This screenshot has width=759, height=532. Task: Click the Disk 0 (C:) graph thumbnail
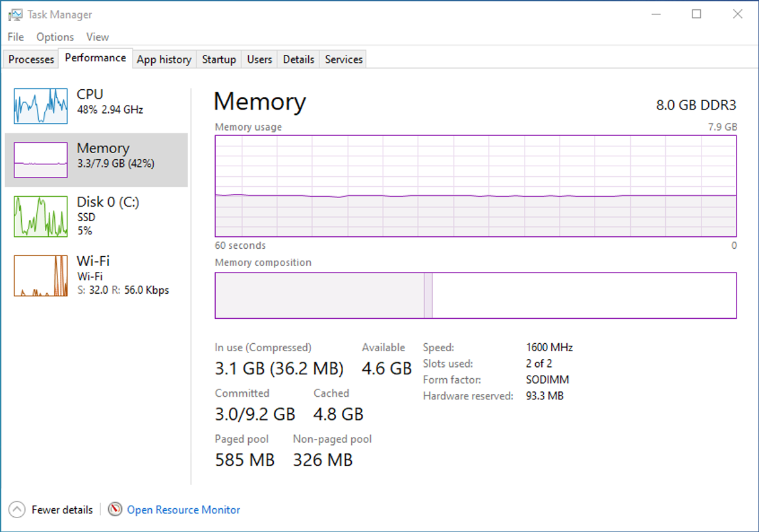[x=40, y=216]
